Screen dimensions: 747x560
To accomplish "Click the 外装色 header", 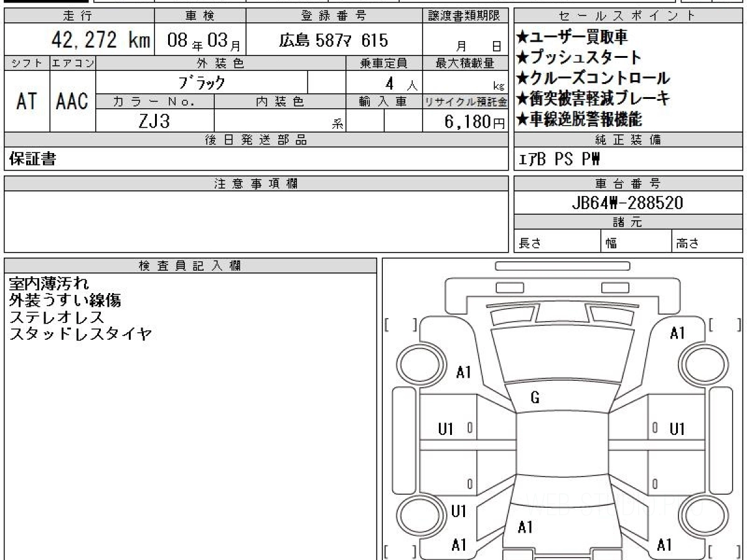I will click(221, 63).
